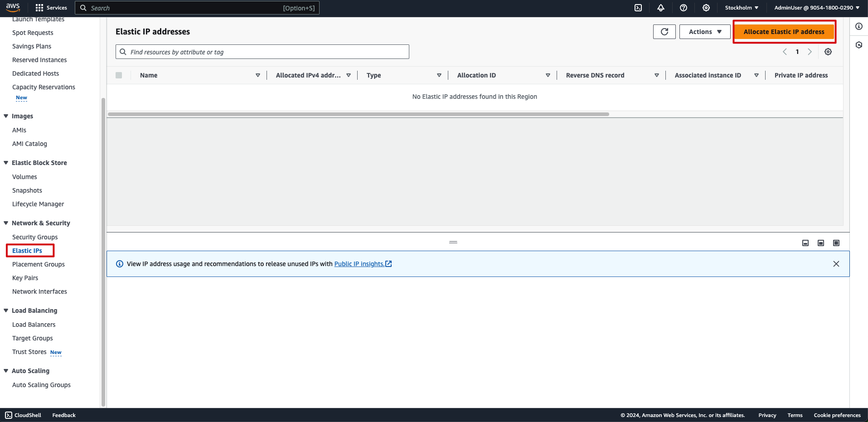This screenshot has width=868, height=422.
Task: Open CloudShell from the top navigation bar
Action: pyautogui.click(x=638, y=8)
